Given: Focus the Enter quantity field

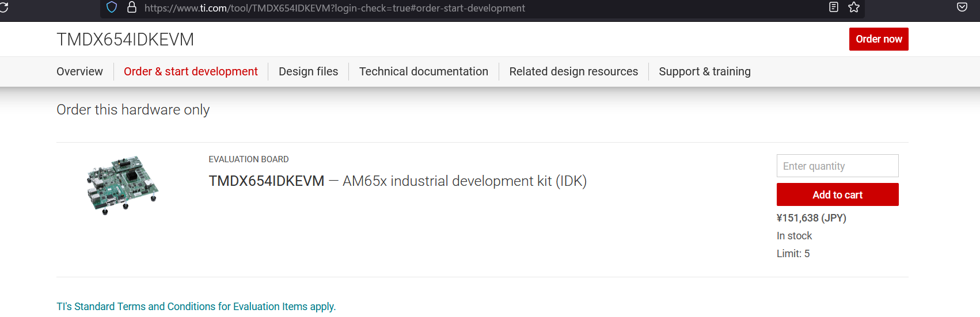Looking at the screenshot, I should point(837,166).
